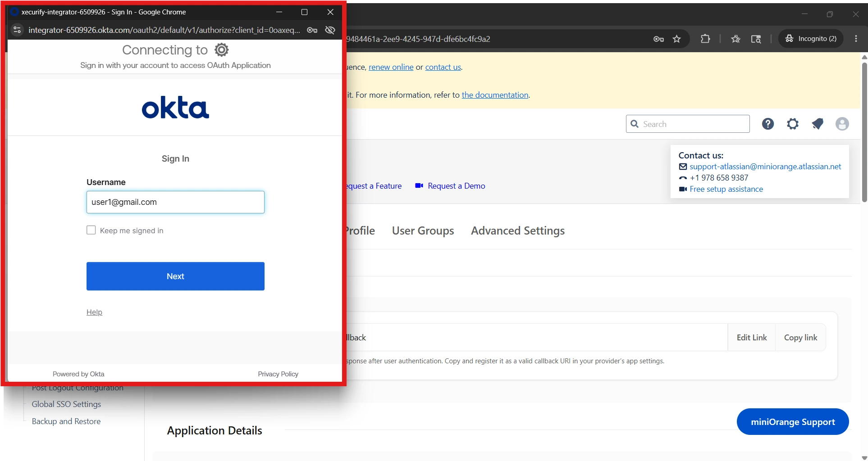Click the contact us link in the banner
The height and width of the screenshot is (461, 868).
443,67
